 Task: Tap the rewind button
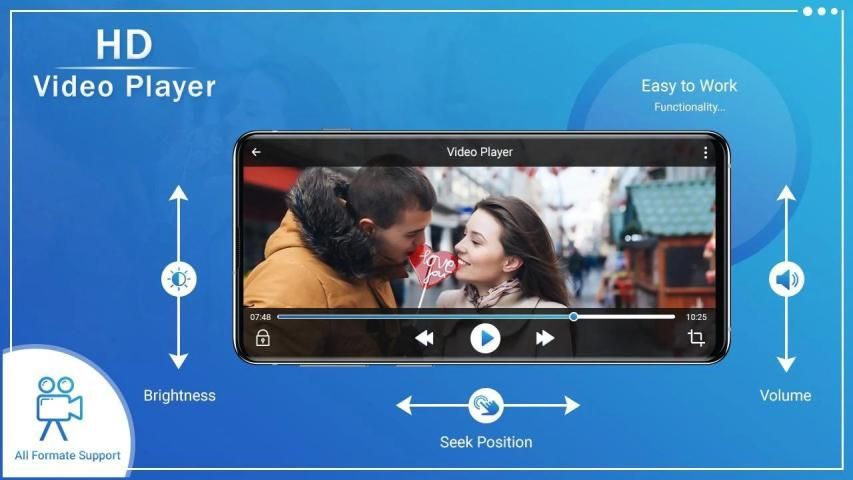424,338
